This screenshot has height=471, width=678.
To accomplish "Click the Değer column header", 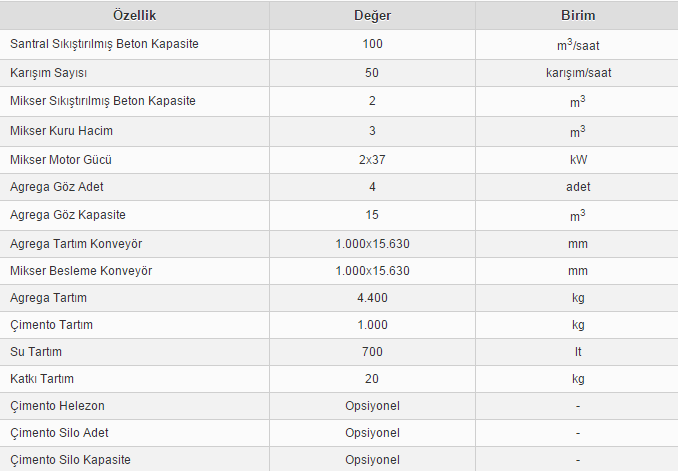I will (373, 17).
